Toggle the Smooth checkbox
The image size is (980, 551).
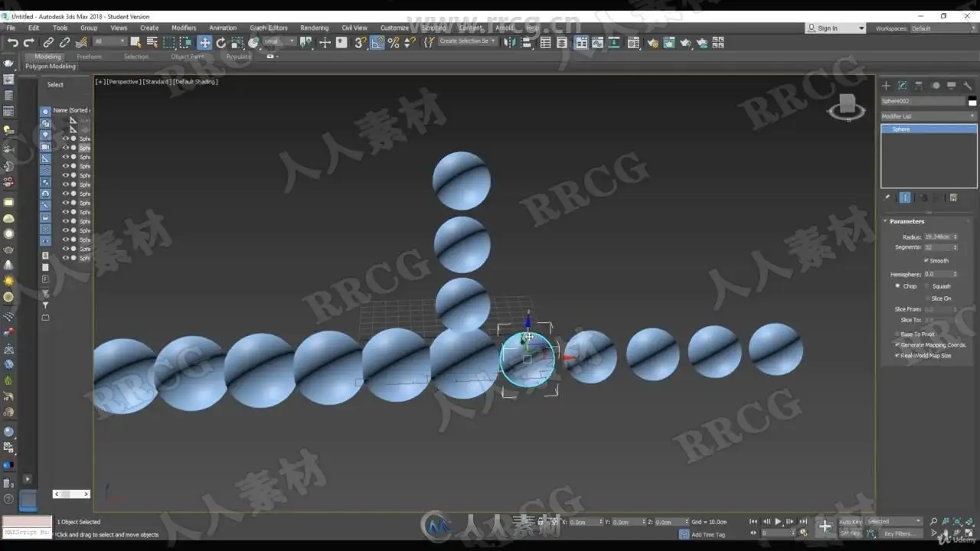click(x=926, y=260)
